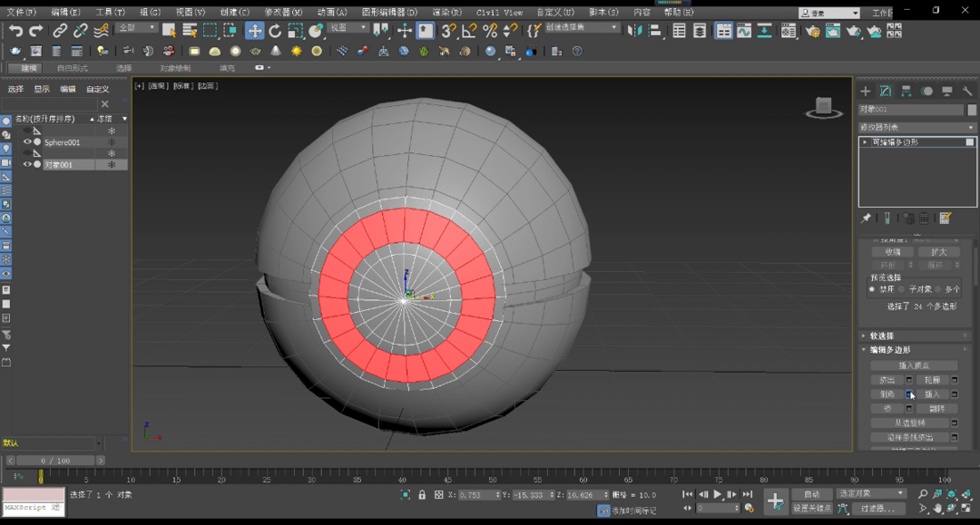Activate the Rotate tool icon

(275, 31)
